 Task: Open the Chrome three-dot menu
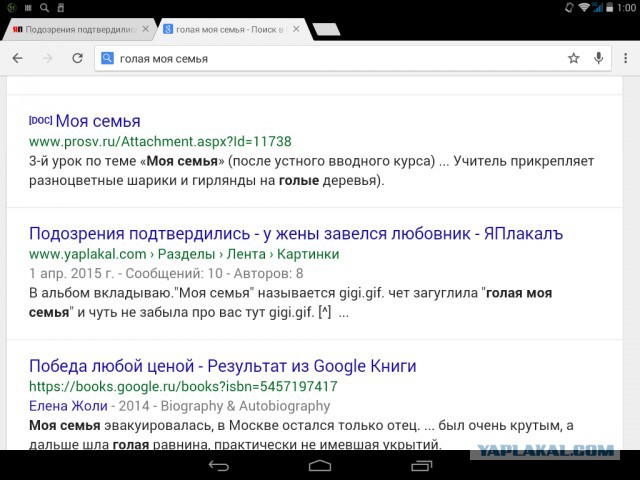pyautogui.click(x=625, y=58)
